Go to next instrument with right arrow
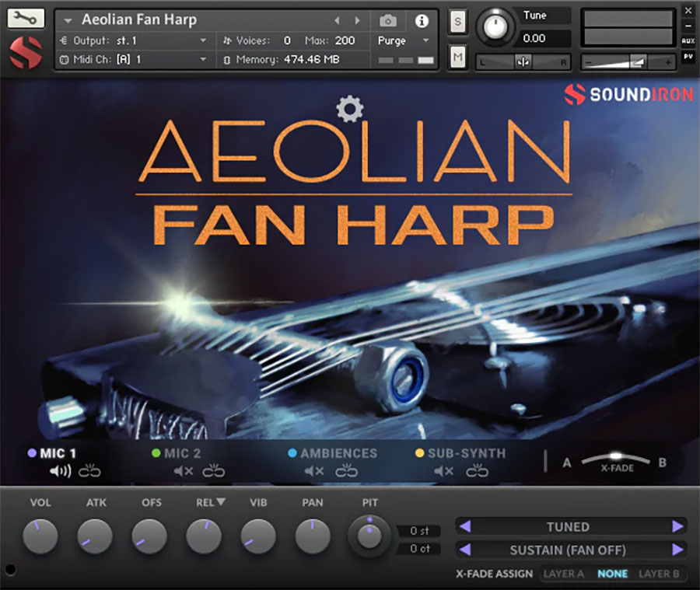This screenshot has height=590, width=700. pos(357,20)
